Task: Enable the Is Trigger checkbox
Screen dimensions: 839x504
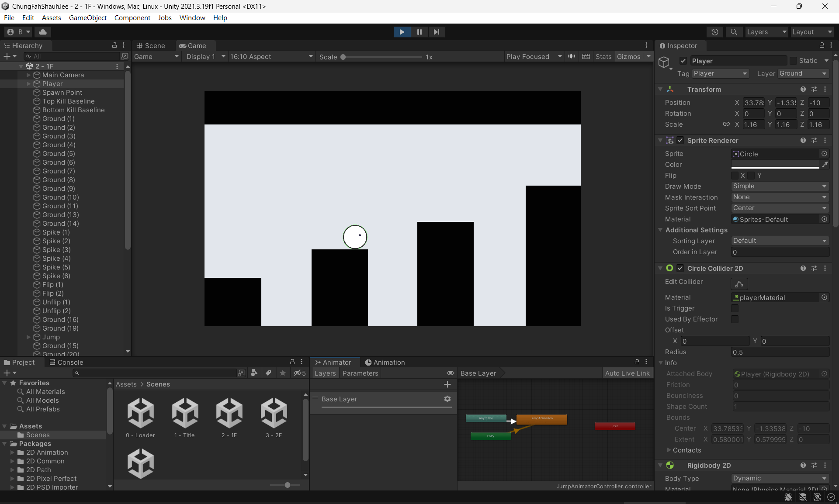Action: [735, 308]
